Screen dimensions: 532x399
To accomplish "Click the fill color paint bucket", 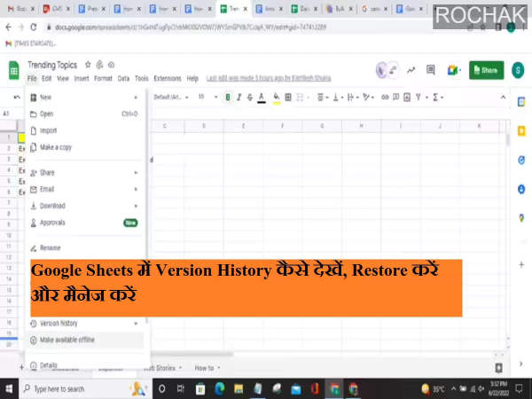I will coord(277,97).
